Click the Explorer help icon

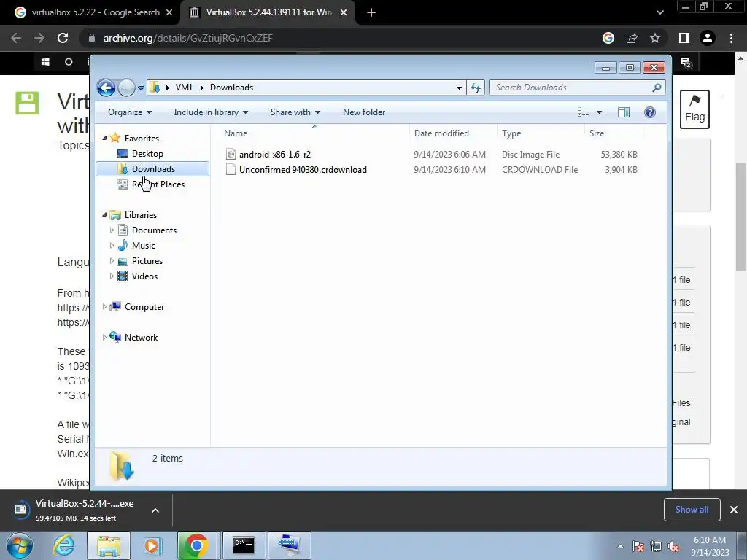[650, 112]
